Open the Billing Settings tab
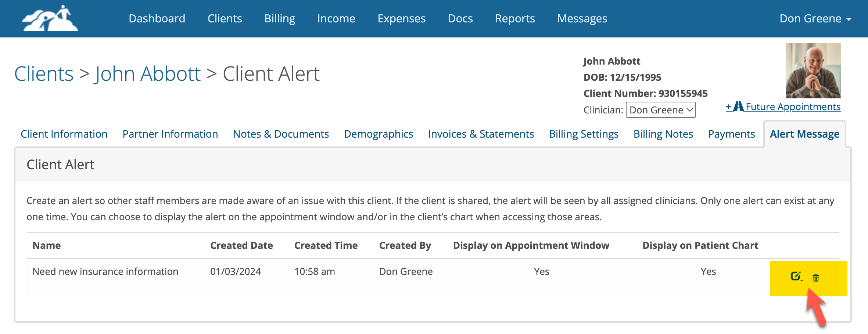 [584, 134]
